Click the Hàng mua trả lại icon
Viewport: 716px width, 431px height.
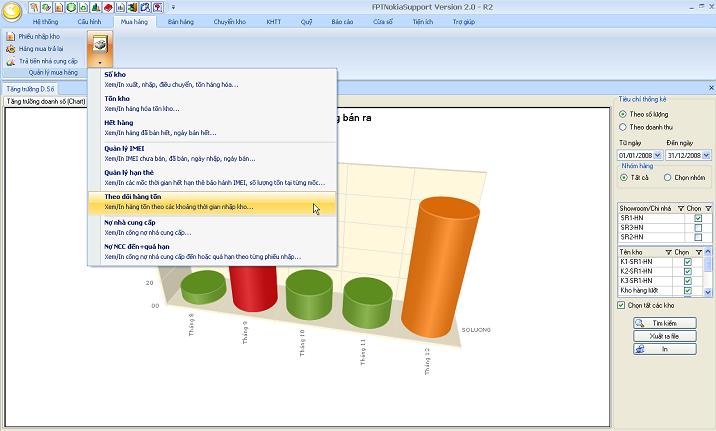(x=11, y=49)
